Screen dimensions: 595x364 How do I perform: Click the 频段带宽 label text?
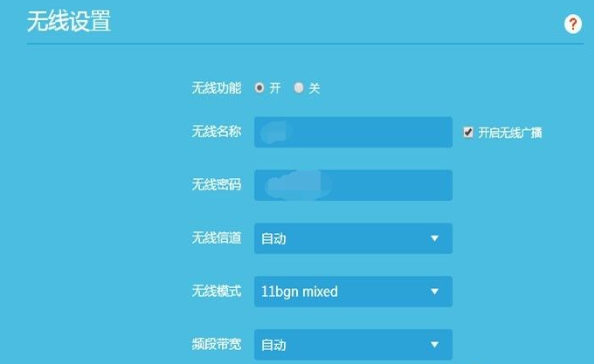[x=216, y=345]
